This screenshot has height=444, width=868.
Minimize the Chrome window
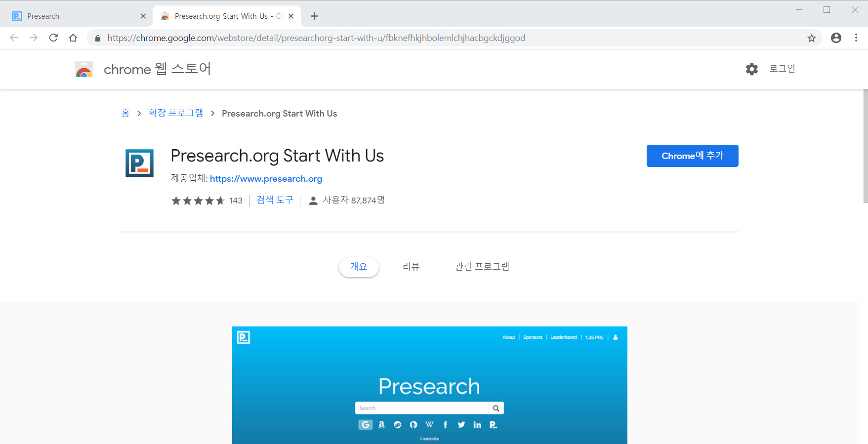tap(799, 10)
